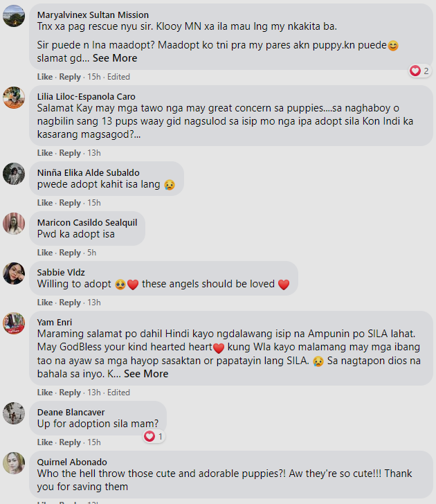The image size is (436, 504).
Task: Open Quirnel Abonado's avatar
Action: coord(14,463)
